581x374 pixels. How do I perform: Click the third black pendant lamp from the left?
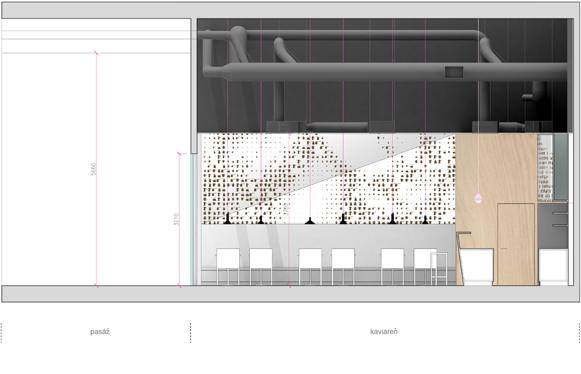coord(310,221)
